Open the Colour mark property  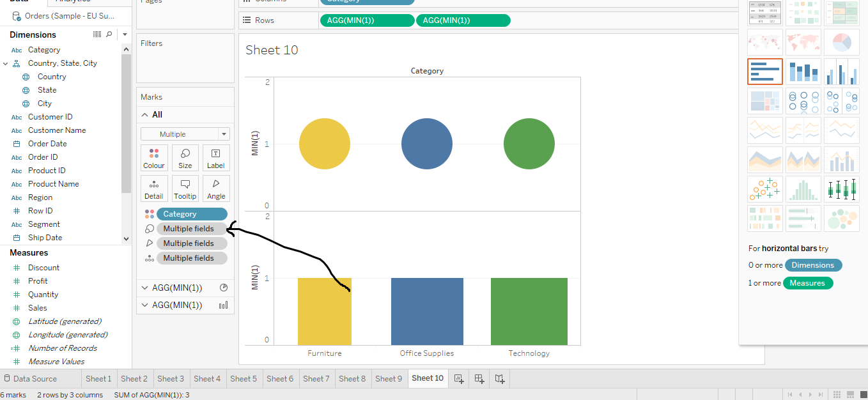154,158
